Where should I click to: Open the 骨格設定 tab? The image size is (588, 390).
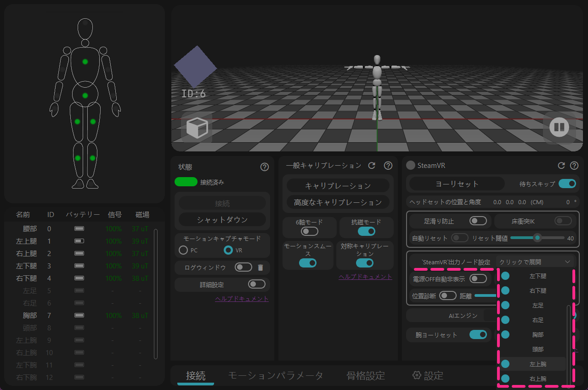pos(366,375)
